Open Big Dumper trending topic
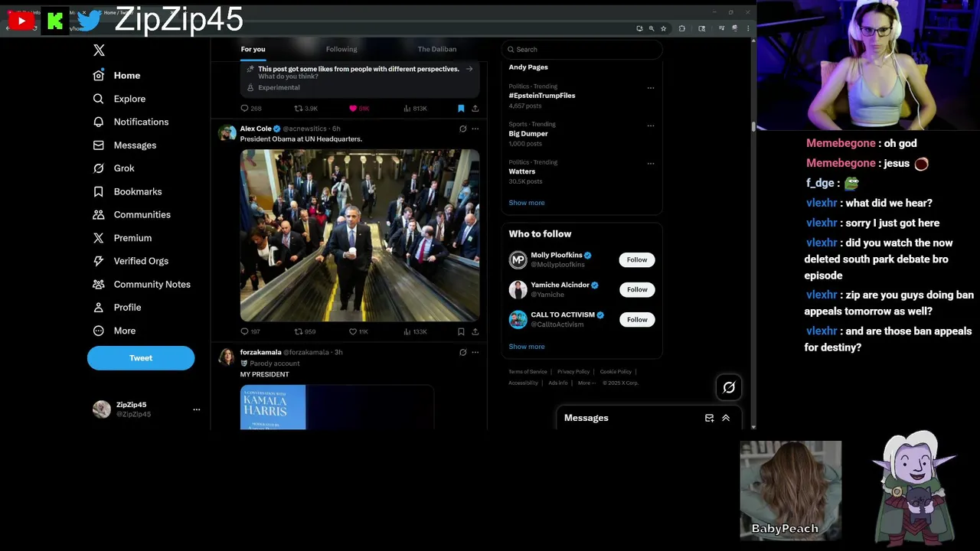Screen dimensions: 980x551 528,134
